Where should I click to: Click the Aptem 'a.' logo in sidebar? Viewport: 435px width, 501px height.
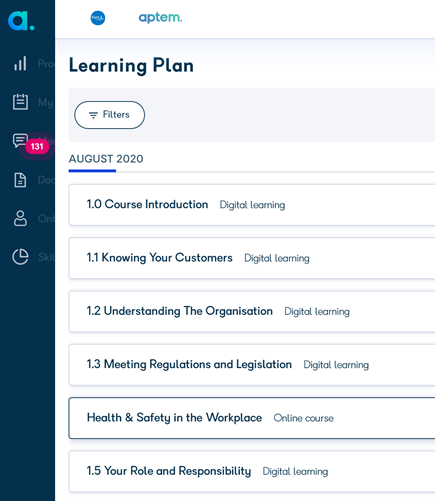pyautogui.click(x=21, y=21)
